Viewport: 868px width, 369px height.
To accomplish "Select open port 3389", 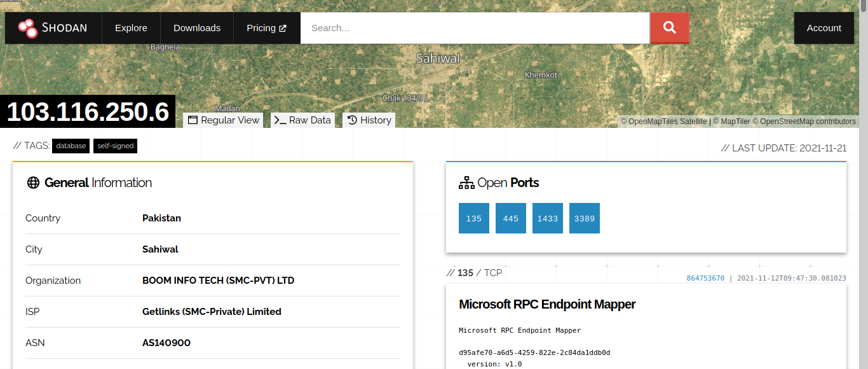I will 585,218.
